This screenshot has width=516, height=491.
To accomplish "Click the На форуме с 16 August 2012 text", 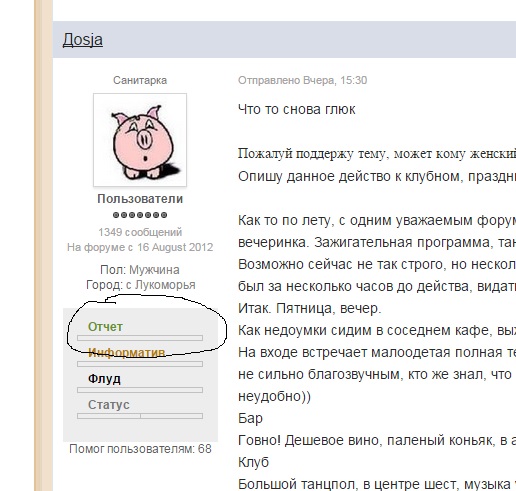I will pyautogui.click(x=140, y=247).
